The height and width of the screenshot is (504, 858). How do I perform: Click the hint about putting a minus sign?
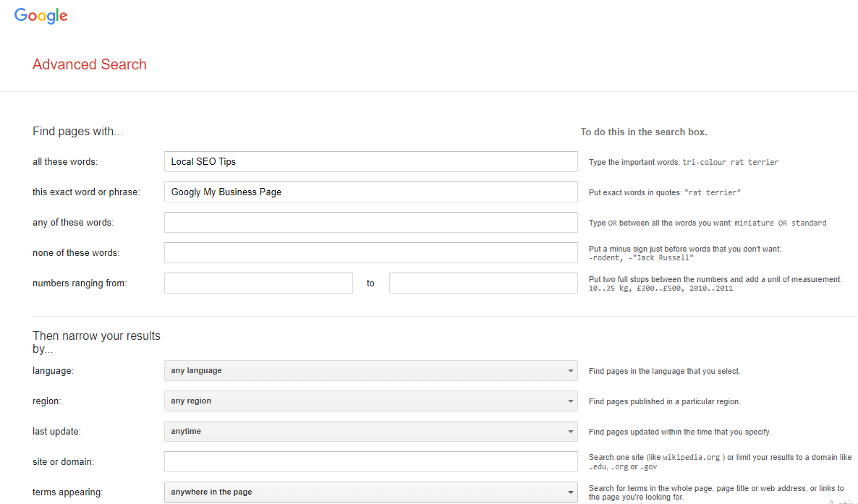tap(684, 253)
